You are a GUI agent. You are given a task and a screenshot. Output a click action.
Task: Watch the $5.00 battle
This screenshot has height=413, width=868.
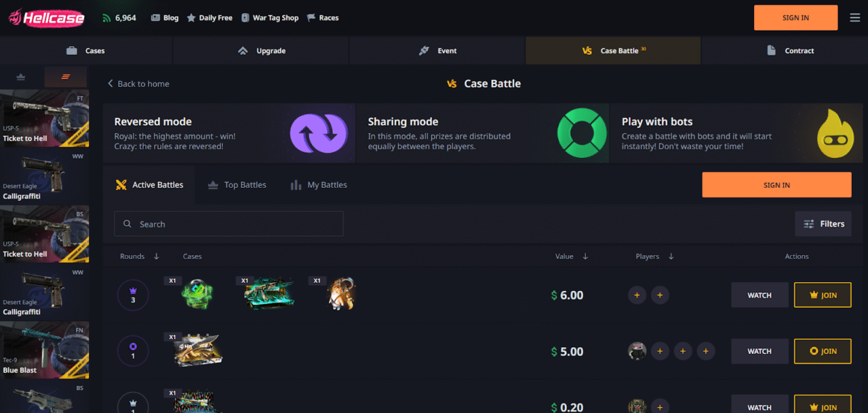759,351
